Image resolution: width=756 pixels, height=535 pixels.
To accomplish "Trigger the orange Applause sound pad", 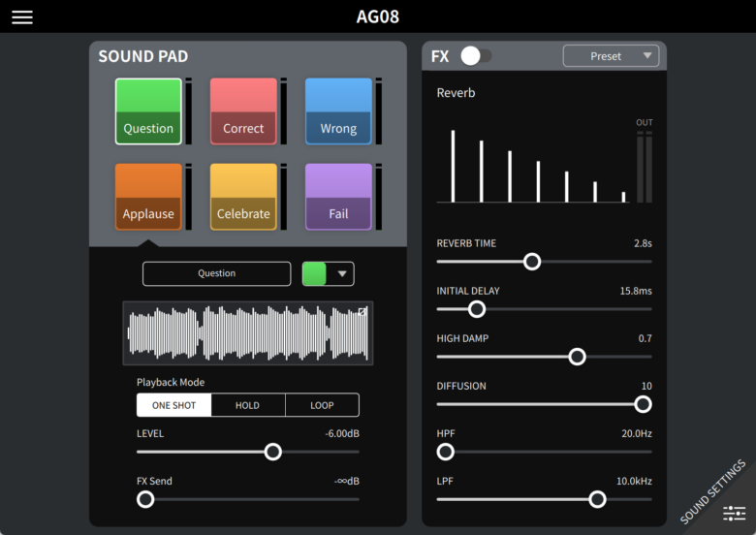I will coord(148,197).
